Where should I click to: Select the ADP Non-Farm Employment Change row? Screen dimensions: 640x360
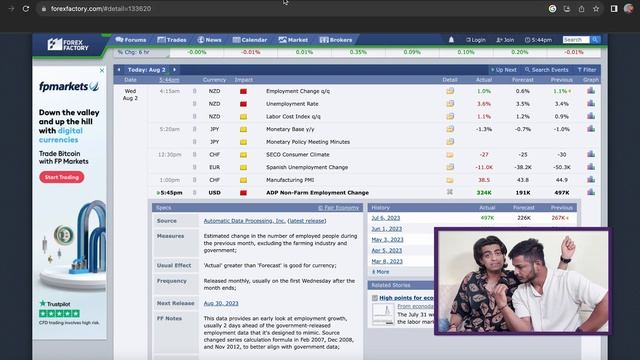(374, 193)
